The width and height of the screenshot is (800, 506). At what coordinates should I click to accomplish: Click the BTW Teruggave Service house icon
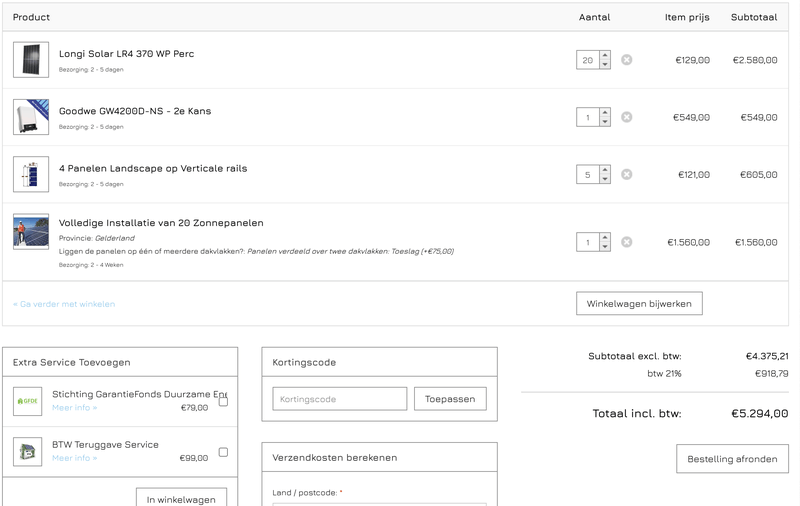pos(28,451)
